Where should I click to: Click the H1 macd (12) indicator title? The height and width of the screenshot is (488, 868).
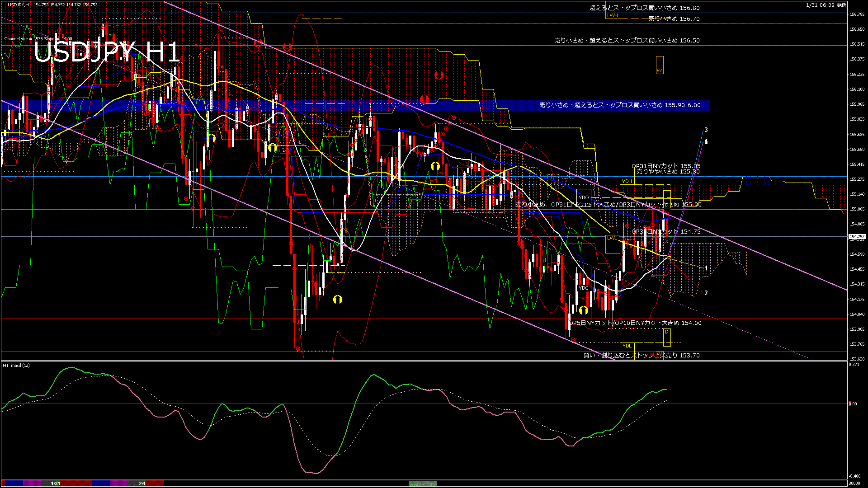click(16, 365)
